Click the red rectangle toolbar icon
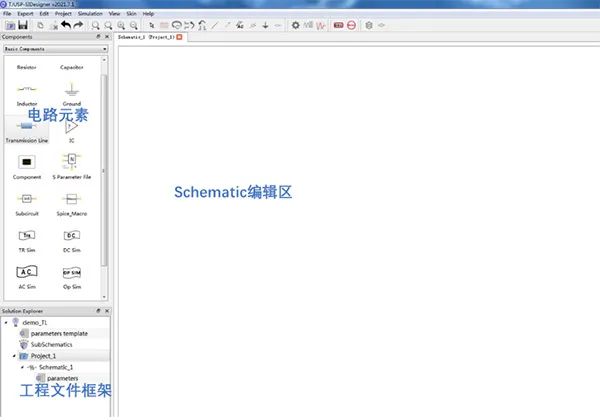This screenshot has height=420, width=600. (x=338, y=25)
